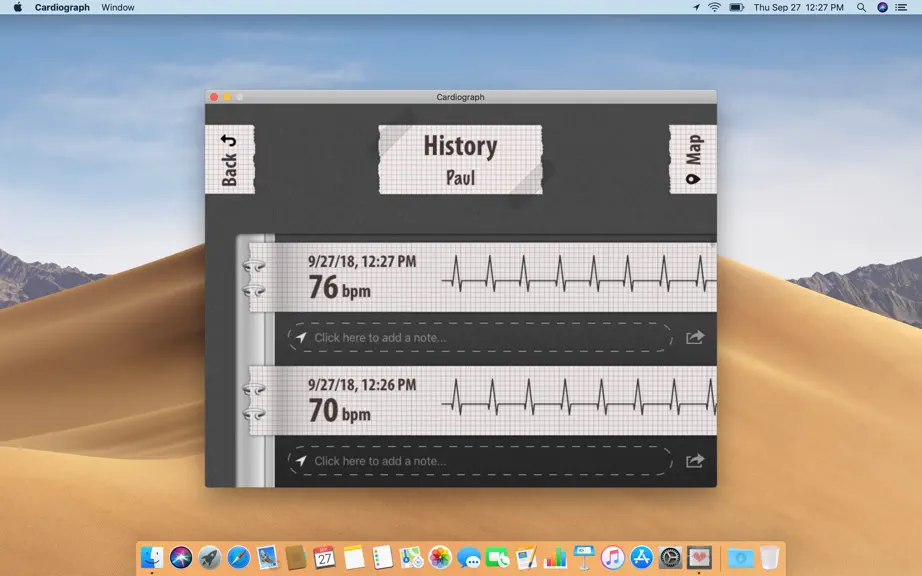Click the Cardiograph dock icon
Screen dimensions: 922x576
point(699,557)
